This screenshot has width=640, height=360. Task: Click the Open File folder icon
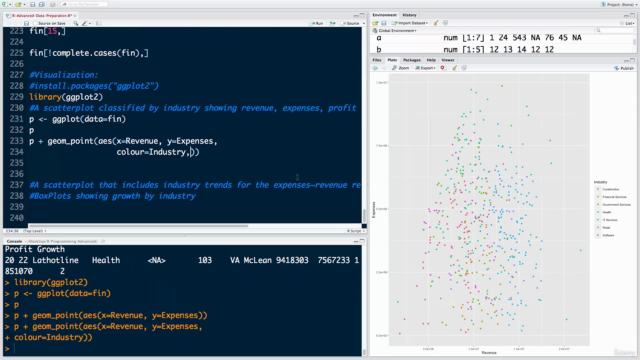17,4
